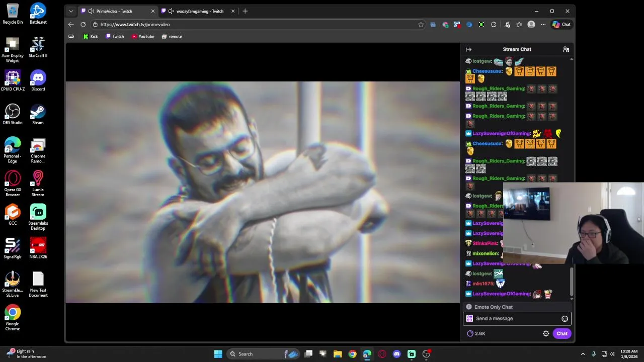Select the StarCraft II desktop icon
644x362 pixels.
[38, 47]
